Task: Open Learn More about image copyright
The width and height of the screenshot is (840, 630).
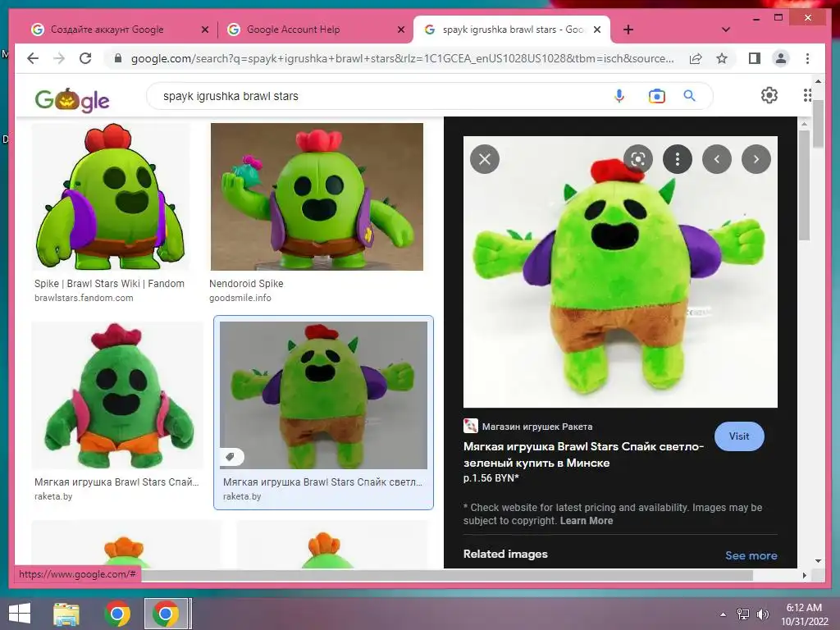Action: pos(586,521)
